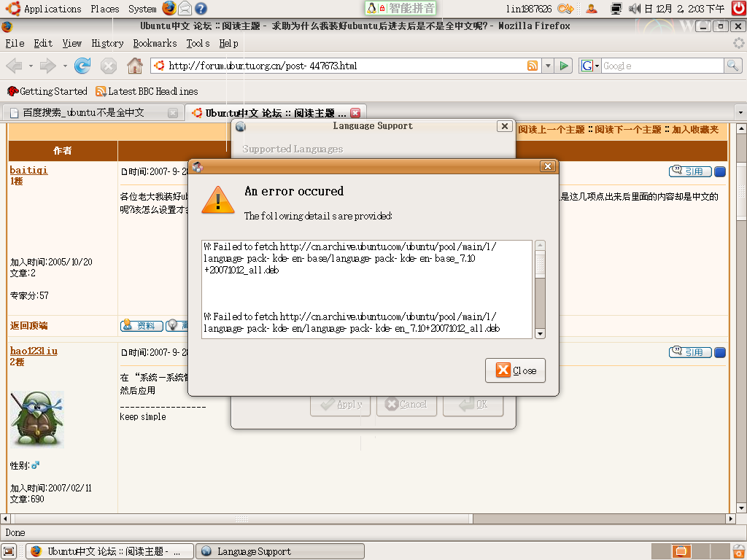Open the volume control speaker icon

634,8
